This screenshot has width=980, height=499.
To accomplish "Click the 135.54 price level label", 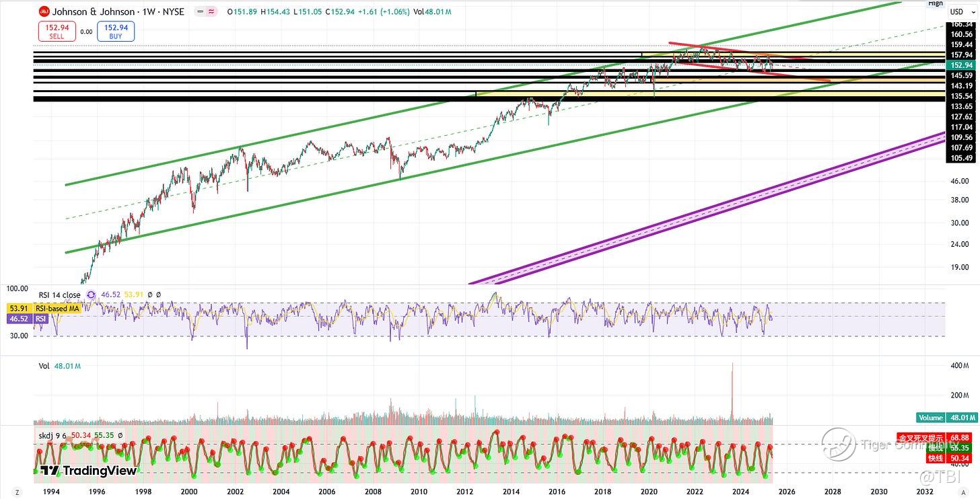I will pyautogui.click(x=961, y=96).
